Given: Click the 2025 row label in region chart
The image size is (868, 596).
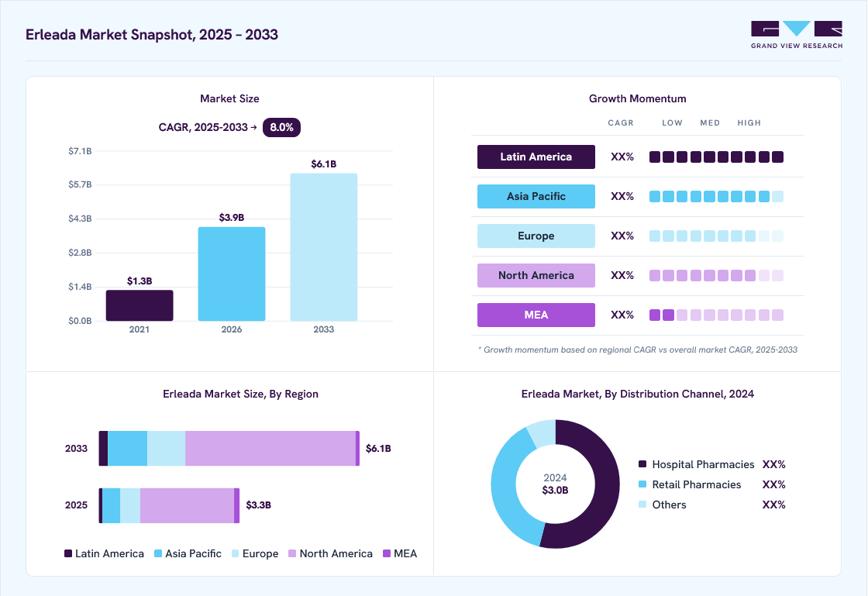Looking at the screenshot, I should [x=76, y=505].
